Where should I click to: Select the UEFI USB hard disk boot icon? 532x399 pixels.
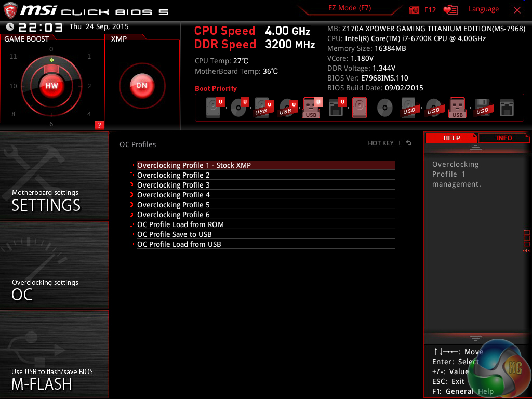tap(263, 108)
